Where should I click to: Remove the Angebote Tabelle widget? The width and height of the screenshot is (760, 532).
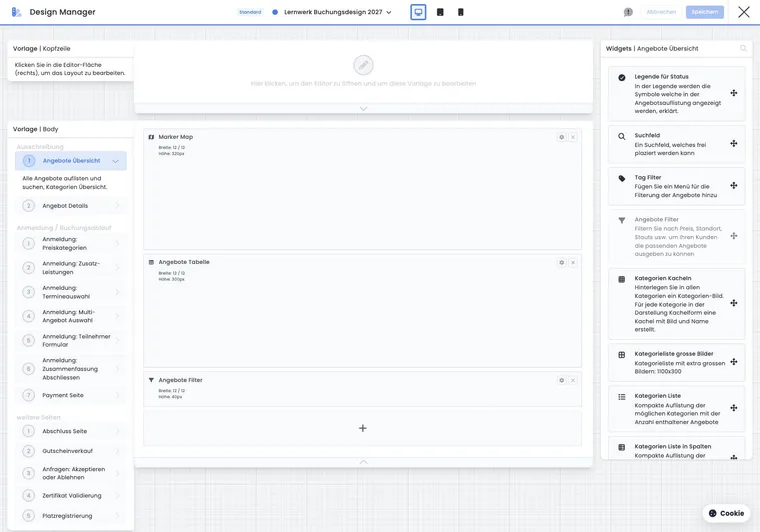(x=573, y=263)
